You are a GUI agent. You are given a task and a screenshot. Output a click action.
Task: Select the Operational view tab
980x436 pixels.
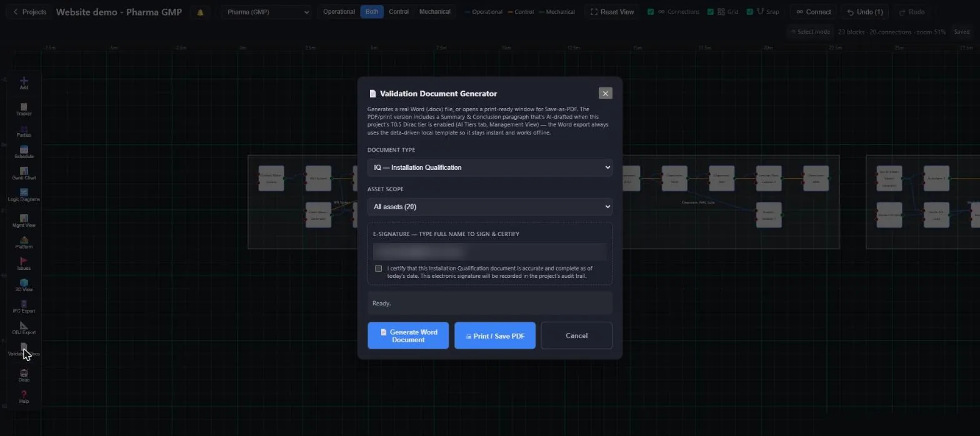[339, 12]
